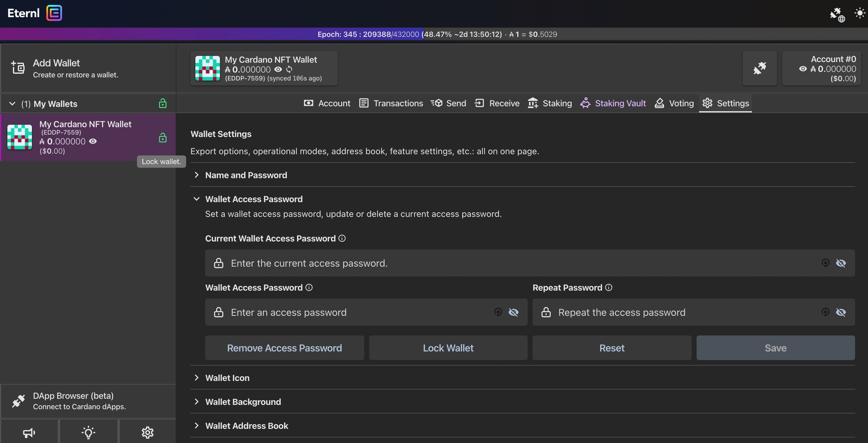The width and height of the screenshot is (868, 443).
Task: Click the green lock icon on My Cardano NFT Wallet
Action: click(x=162, y=138)
